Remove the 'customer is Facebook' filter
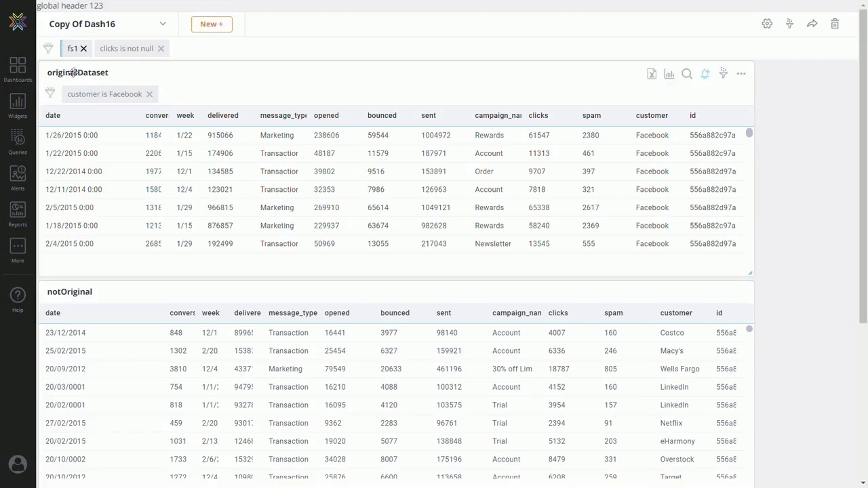This screenshot has width=868, height=488. (149, 94)
